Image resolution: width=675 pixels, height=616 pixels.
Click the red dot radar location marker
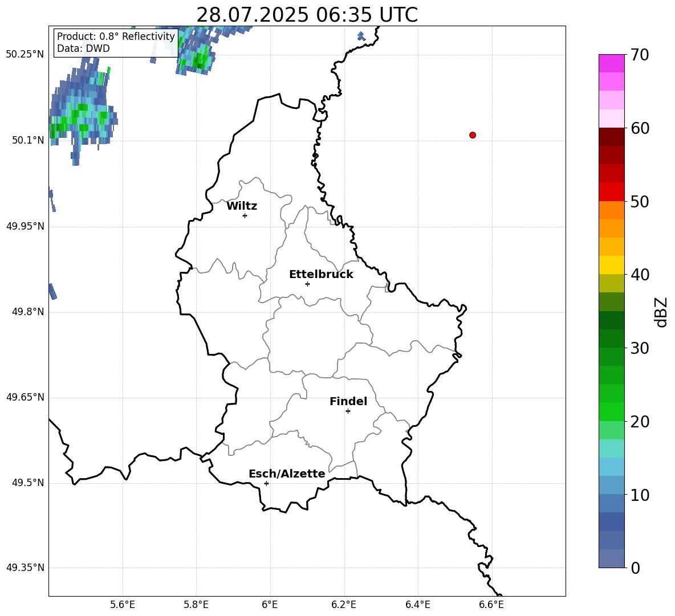(x=473, y=135)
